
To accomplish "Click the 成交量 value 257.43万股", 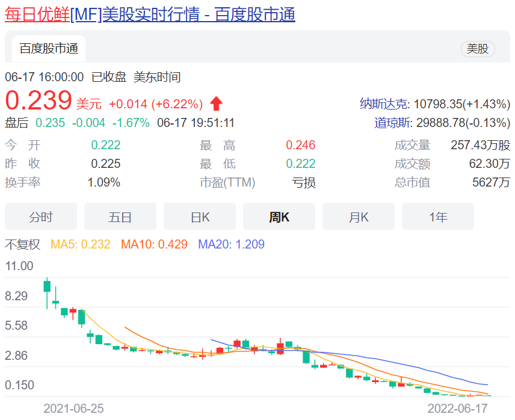I will [x=481, y=145].
